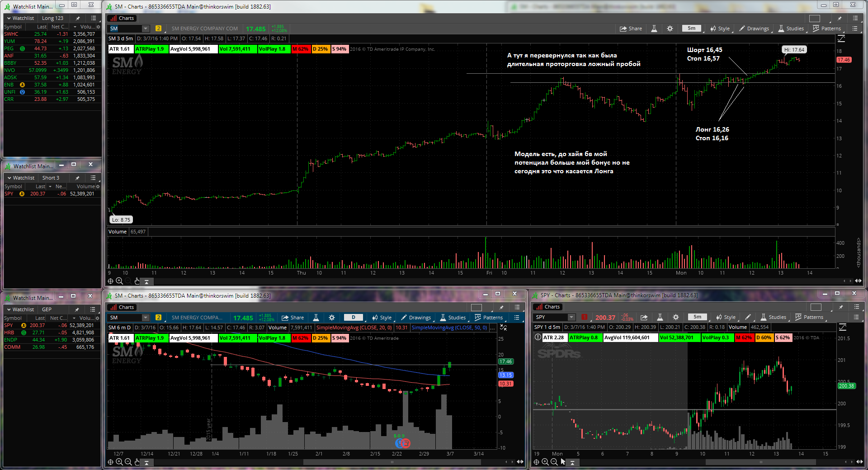Pin the Short 3 watchlist gadget

point(77,178)
